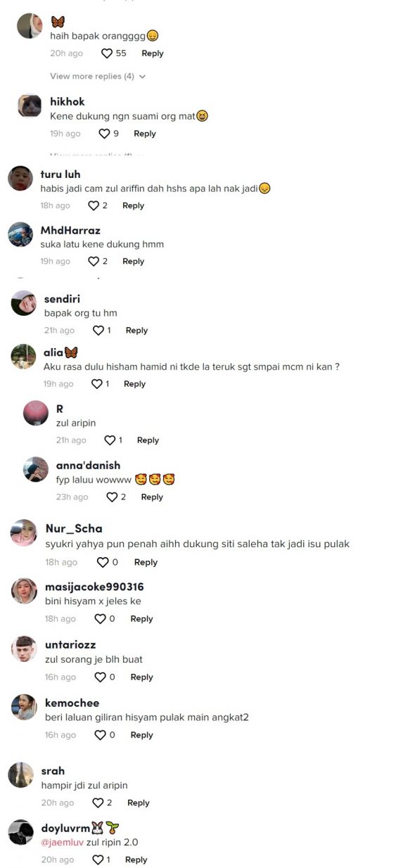Like Nur_Scha's comment about syukri yahya
The height and width of the screenshot is (868, 415).
tap(102, 562)
